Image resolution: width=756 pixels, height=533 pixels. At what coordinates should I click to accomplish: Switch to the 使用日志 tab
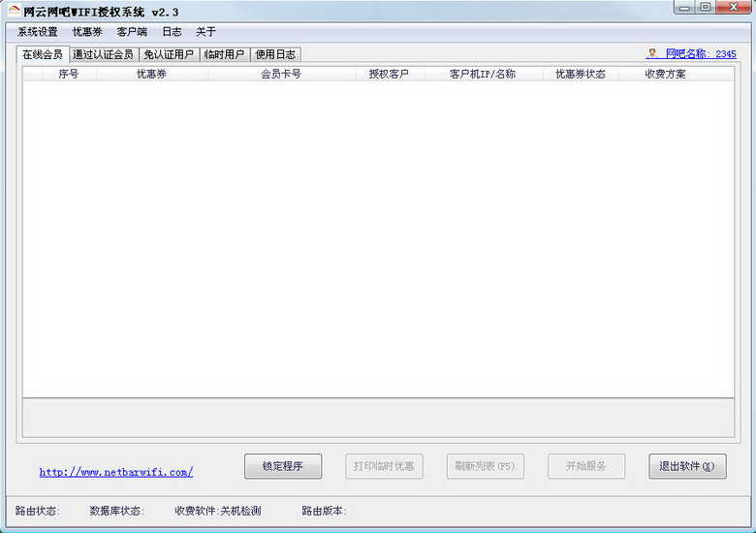(275, 54)
